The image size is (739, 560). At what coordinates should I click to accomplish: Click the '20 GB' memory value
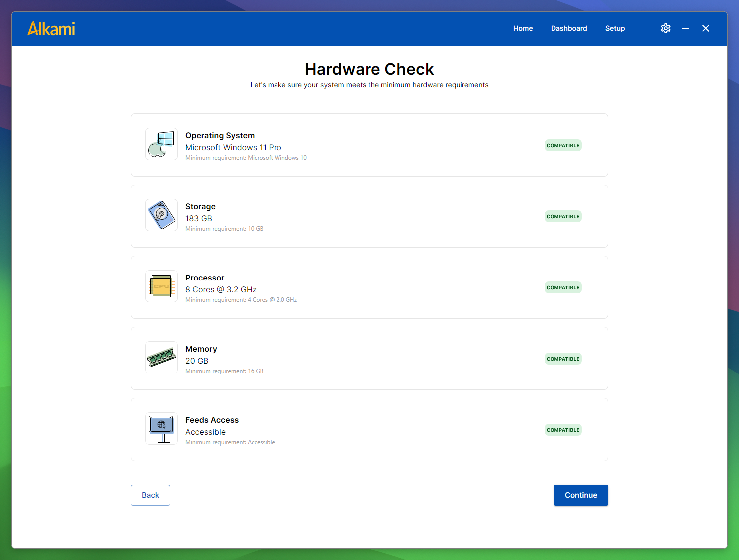[197, 361]
